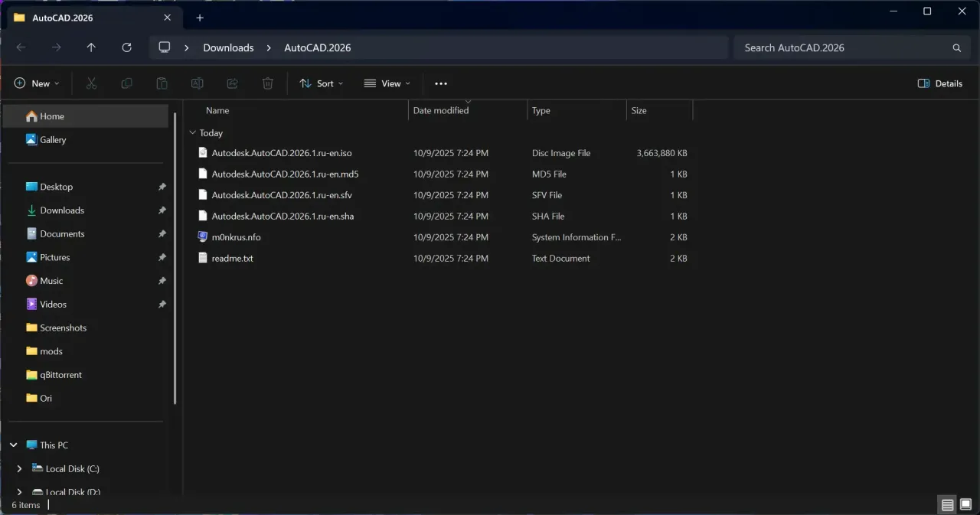Click the search magnifier icon
Screen dimensions: 980x515
(x=956, y=47)
